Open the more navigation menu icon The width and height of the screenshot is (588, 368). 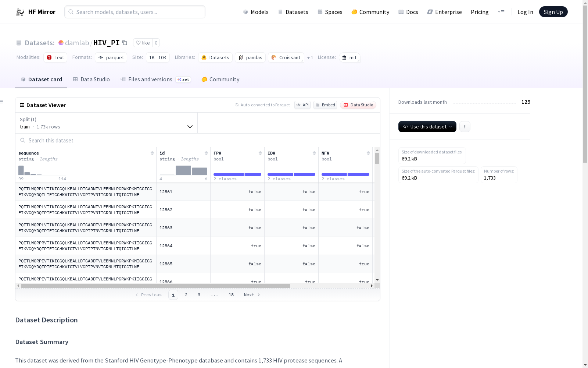pyautogui.click(x=501, y=12)
